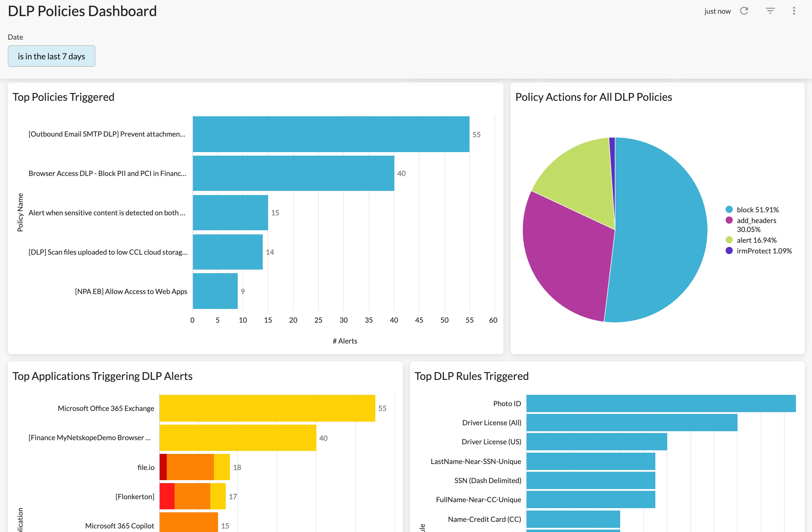812x532 pixels.
Task: Open the dashboard filters icon
Action: click(x=770, y=11)
